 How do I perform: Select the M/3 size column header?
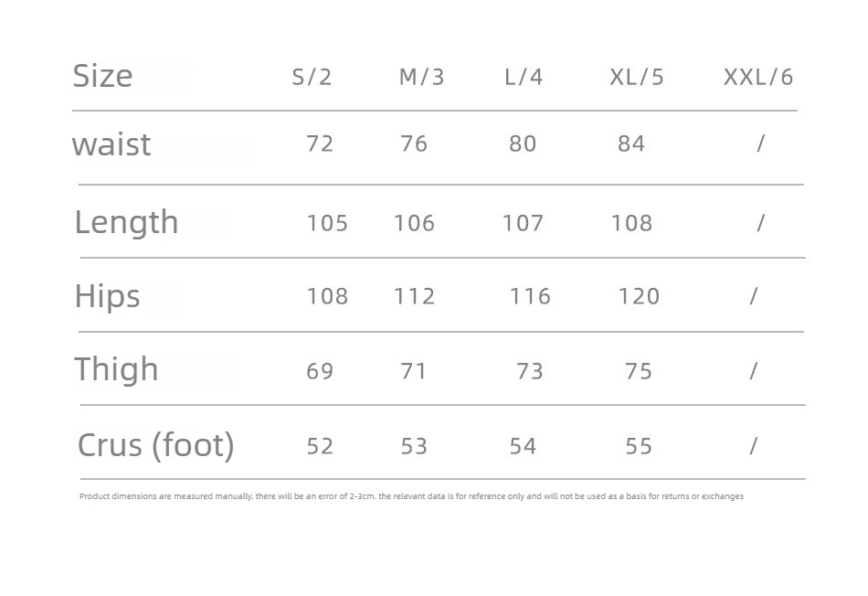point(422,77)
